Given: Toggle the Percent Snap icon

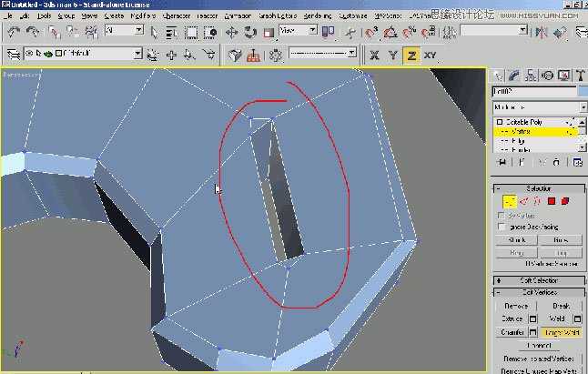Looking at the screenshot, I should tap(409, 33).
